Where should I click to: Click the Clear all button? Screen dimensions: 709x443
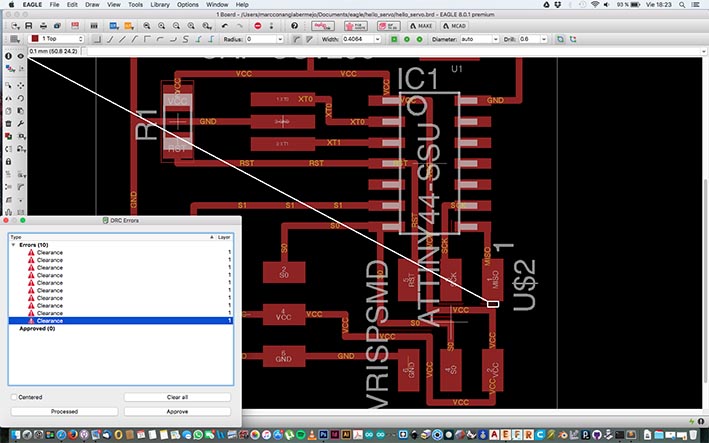[x=177, y=397]
